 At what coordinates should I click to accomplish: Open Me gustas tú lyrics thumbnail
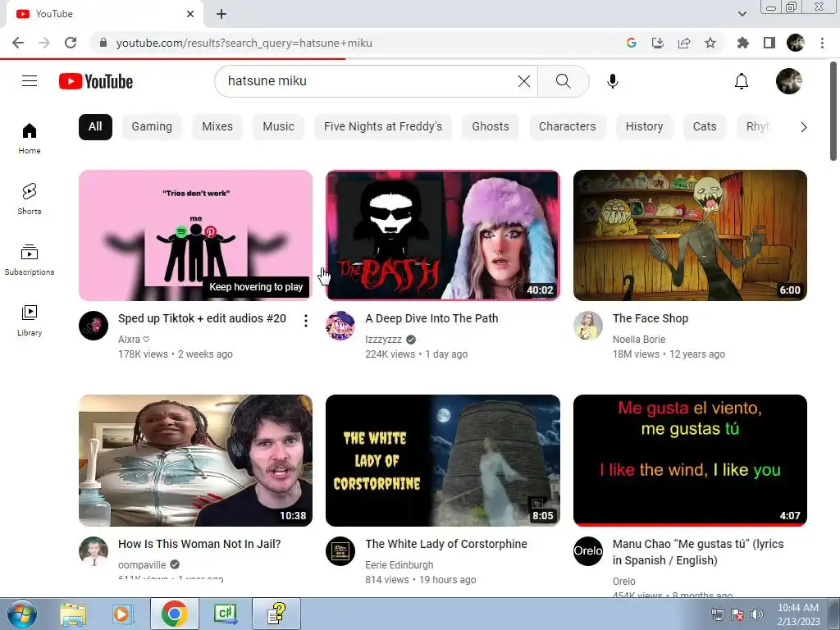[x=690, y=461]
